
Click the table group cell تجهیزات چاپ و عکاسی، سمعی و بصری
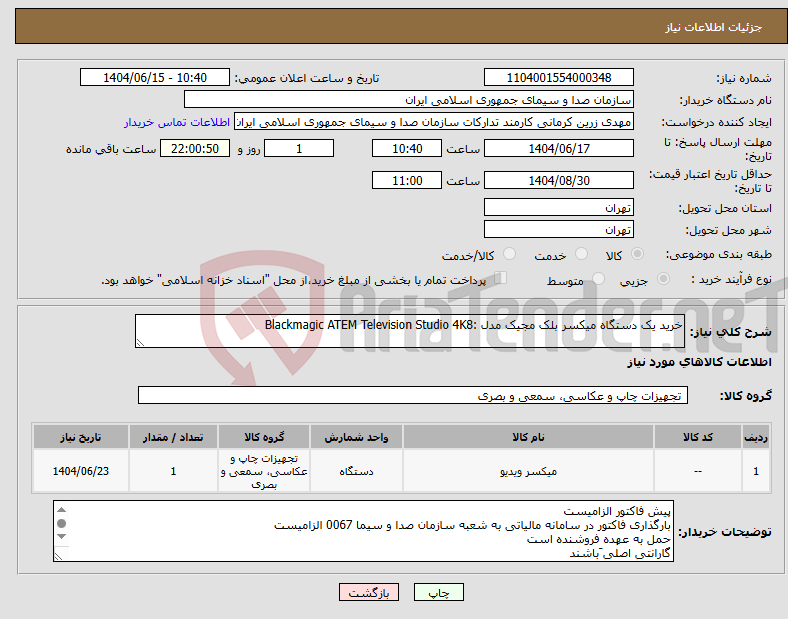264,471
